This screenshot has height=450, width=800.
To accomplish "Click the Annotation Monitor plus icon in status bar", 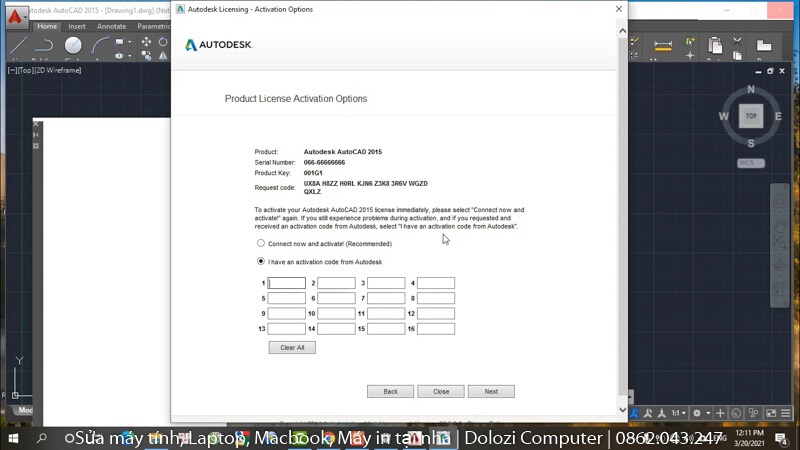I will (x=720, y=413).
